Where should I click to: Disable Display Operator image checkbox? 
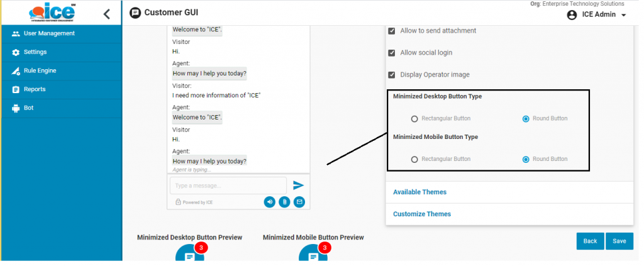tap(392, 75)
